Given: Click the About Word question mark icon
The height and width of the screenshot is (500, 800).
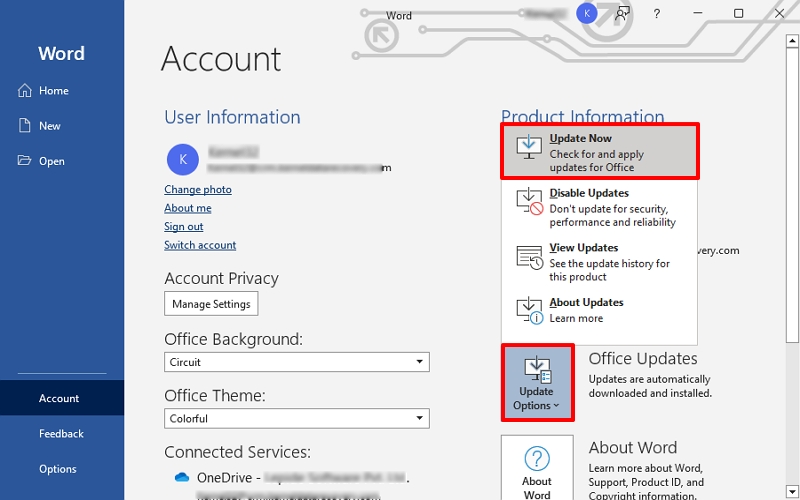Looking at the screenshot, I should click(x=537, y=459).
